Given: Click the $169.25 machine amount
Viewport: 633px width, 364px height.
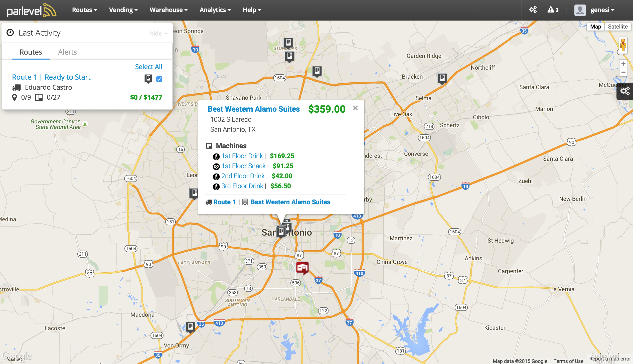Looking at the screenshot, I should 282,156.
